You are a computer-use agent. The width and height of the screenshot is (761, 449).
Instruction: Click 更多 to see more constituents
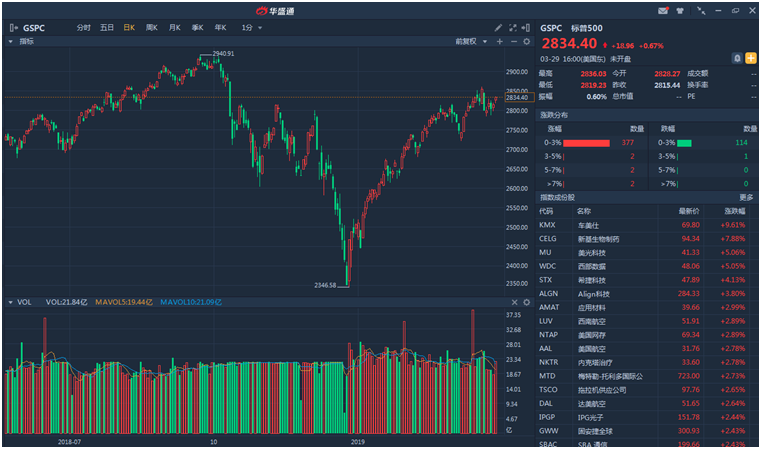[x=746, y=198]
